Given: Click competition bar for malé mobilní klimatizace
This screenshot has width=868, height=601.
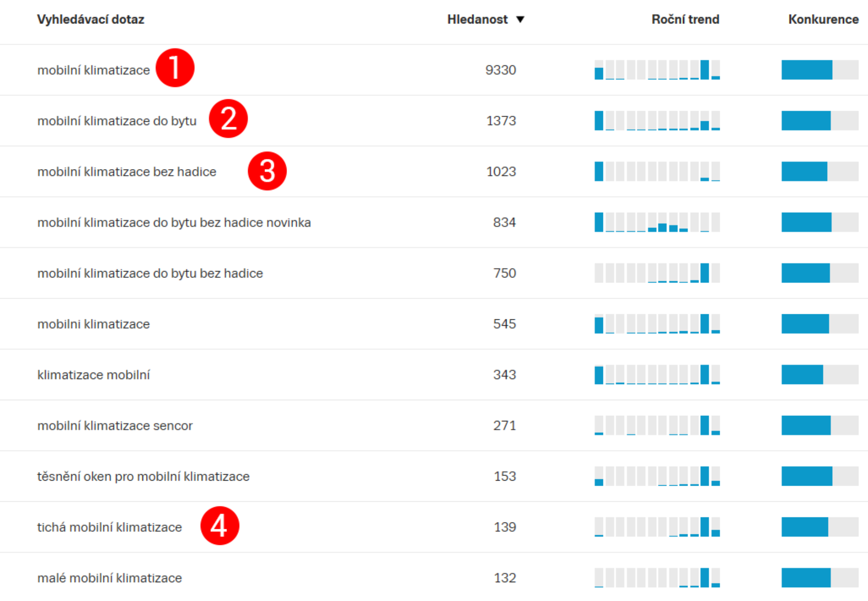Looking at the screenshot, I should click(820, 578).
